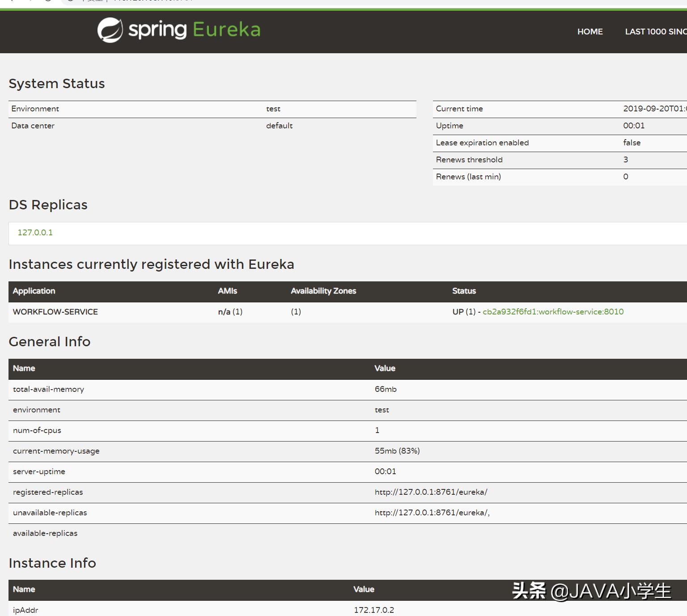
Task: Click the current-memory-usage value 55mb (83%)
Action: click(397, 451)
